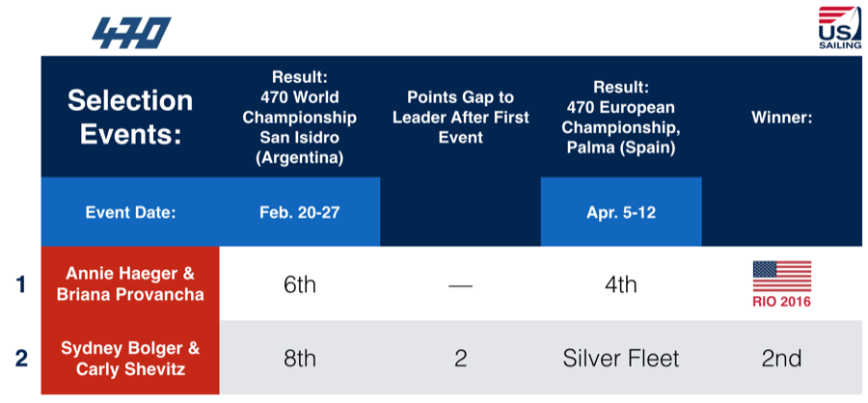Click the 4th place European result
868x403 pixels.
coord(621,283)
